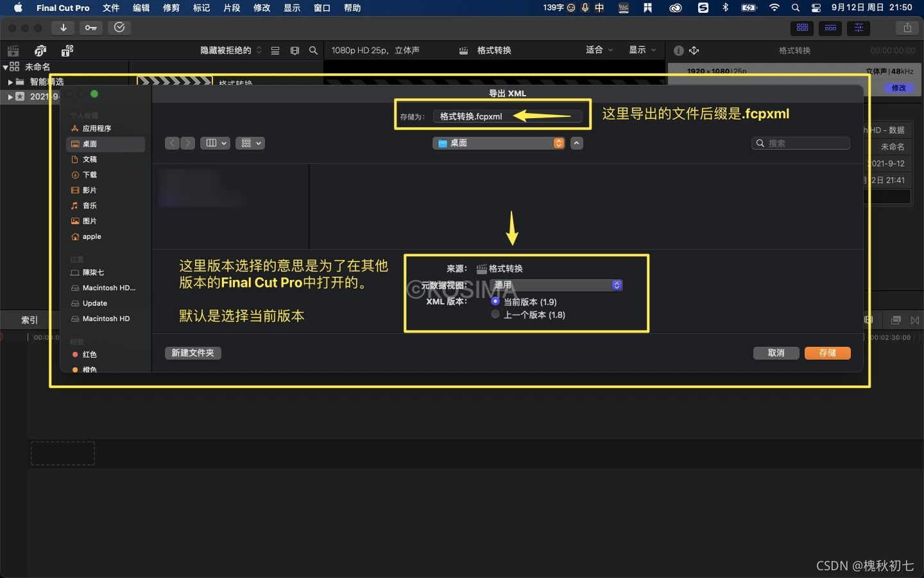
Task: Expand 智能精选 folder triangle
Action: point(10,82)
